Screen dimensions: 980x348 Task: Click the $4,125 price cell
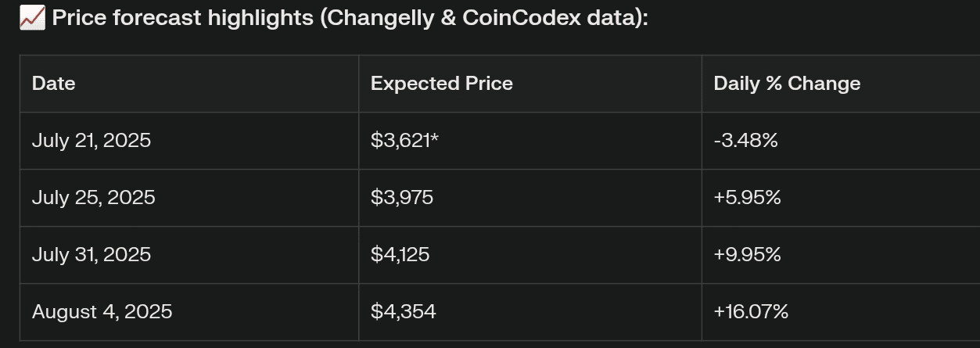(400, 255)
